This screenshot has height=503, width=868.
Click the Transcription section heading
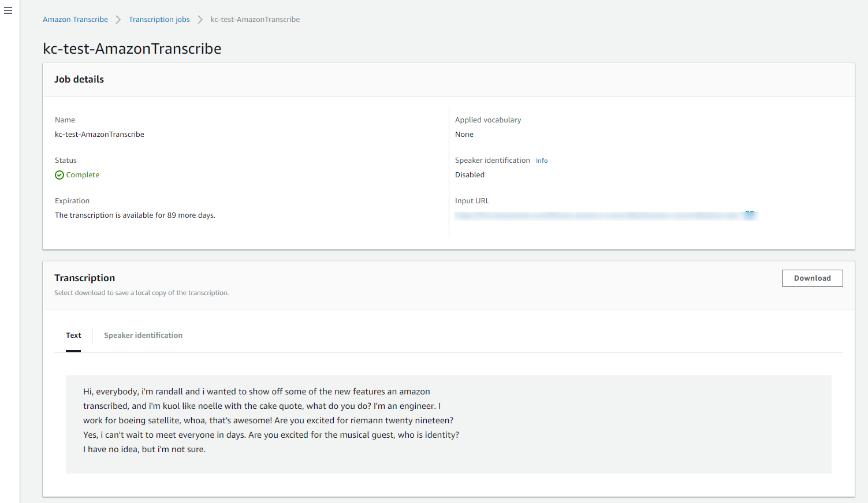[x=85, y=278]
